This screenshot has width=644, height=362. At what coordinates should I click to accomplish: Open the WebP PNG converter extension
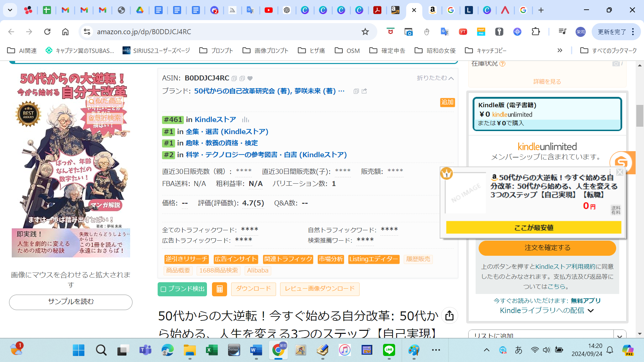tap(481, 32)
